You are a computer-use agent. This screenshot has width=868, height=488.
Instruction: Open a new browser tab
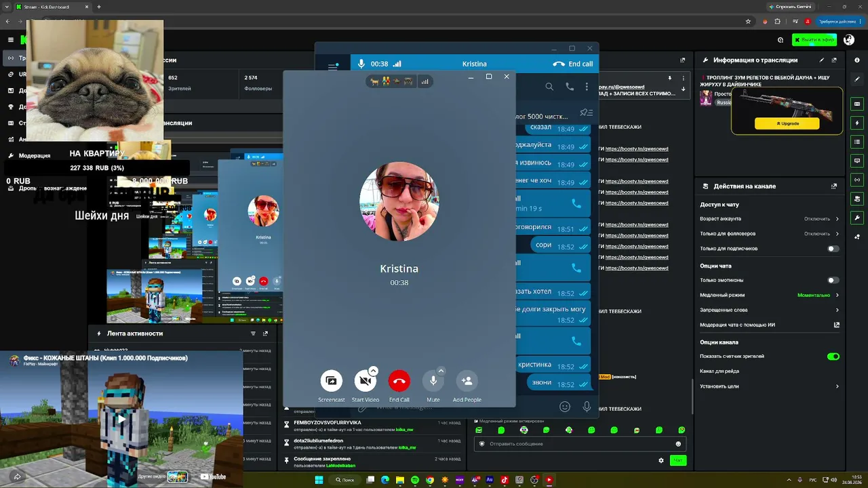[x=99, y=7]
